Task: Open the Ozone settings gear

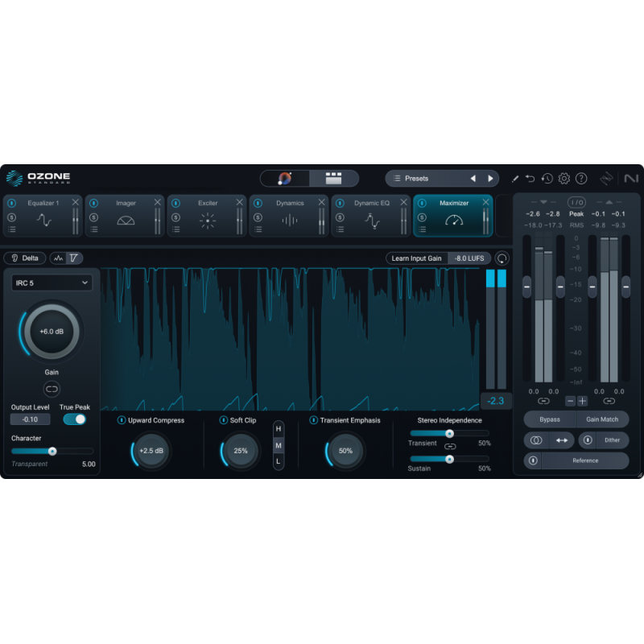Action: 563,179
